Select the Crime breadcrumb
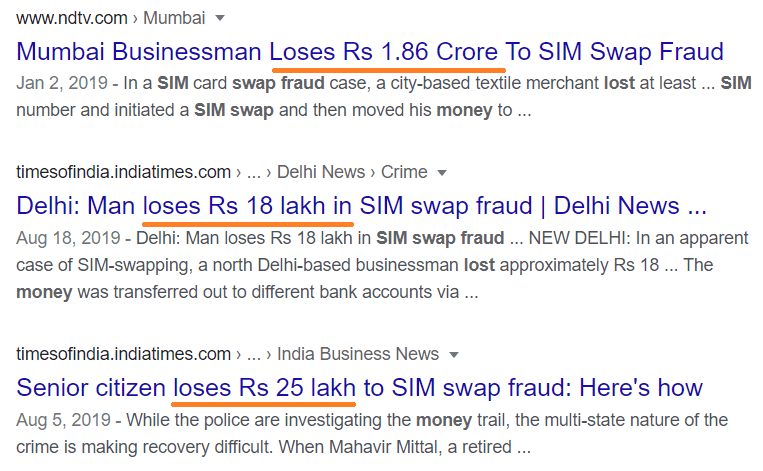The height and width of the screenshot is (471, 763). coord(404,172)
